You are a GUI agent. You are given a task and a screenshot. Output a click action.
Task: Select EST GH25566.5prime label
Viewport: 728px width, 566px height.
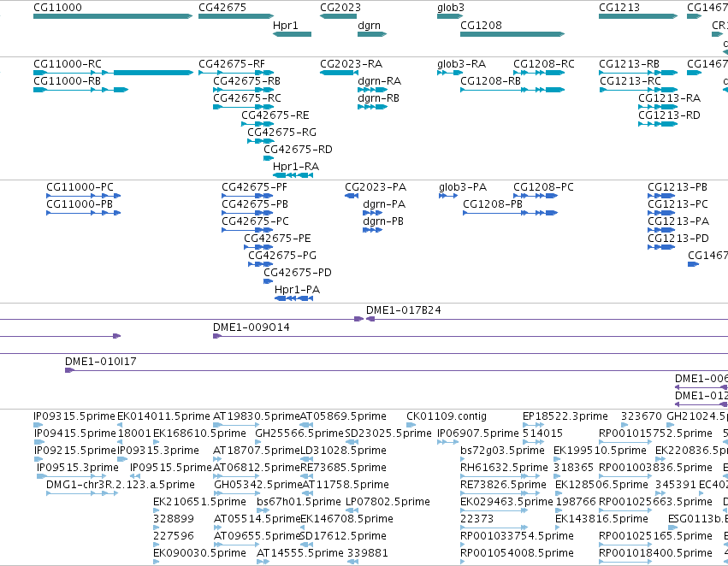299,433
